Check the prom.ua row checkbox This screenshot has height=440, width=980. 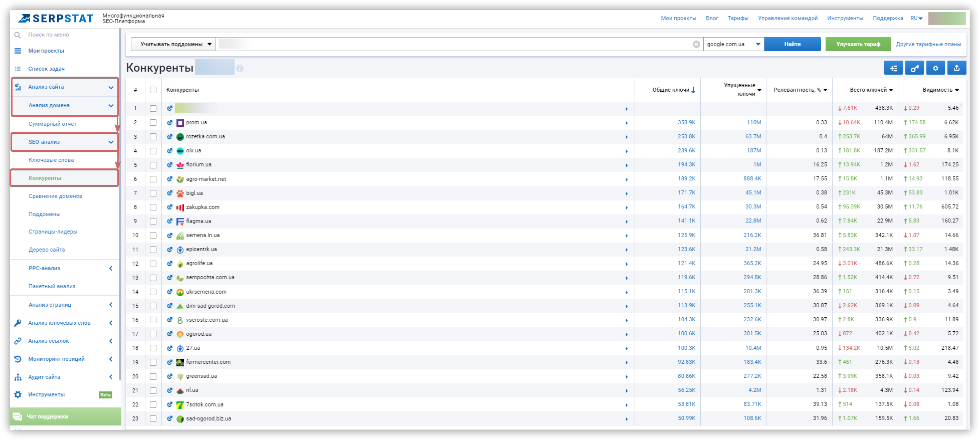click(x=153, y=122)
